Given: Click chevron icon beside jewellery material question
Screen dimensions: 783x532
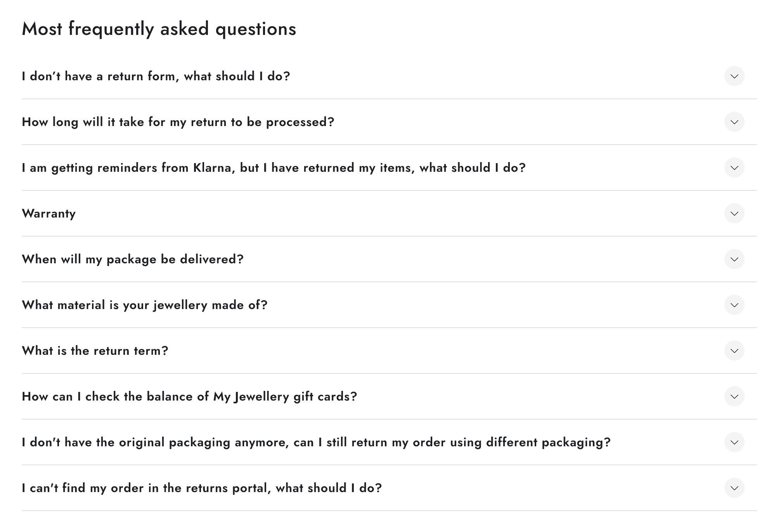Looking at the screenshot, I should (x=734, y=305).
